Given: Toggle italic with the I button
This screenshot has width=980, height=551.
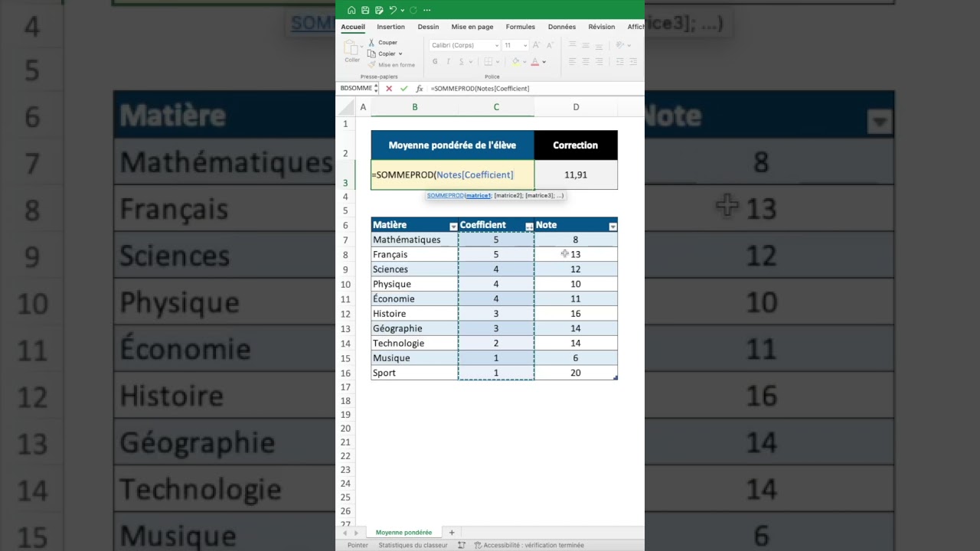Looking at the screenshot, I should [448, 61].
